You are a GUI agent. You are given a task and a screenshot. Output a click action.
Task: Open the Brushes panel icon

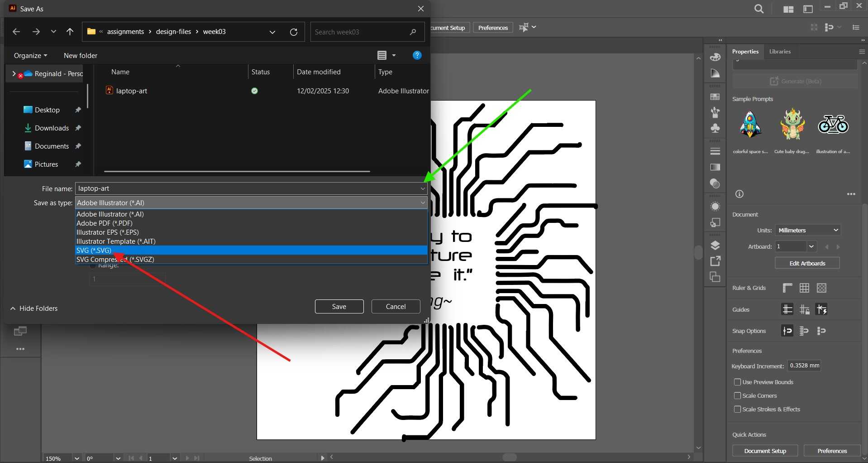715,112
